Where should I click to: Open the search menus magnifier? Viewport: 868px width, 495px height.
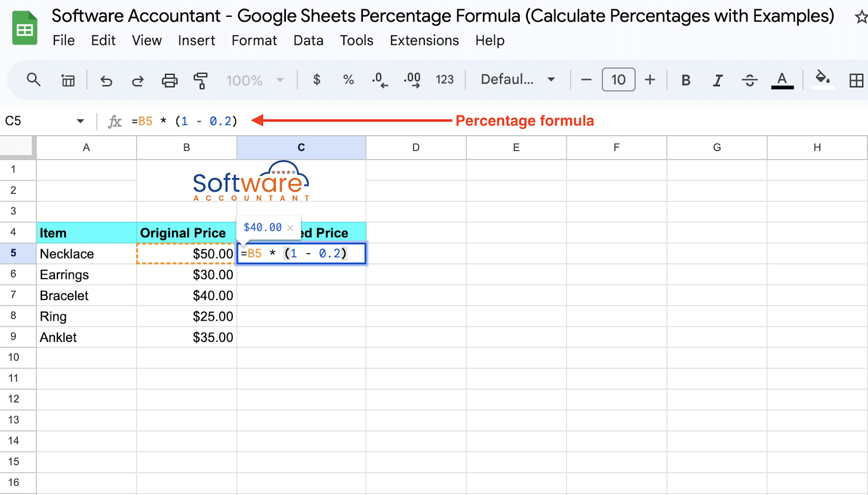pos(34,80)
